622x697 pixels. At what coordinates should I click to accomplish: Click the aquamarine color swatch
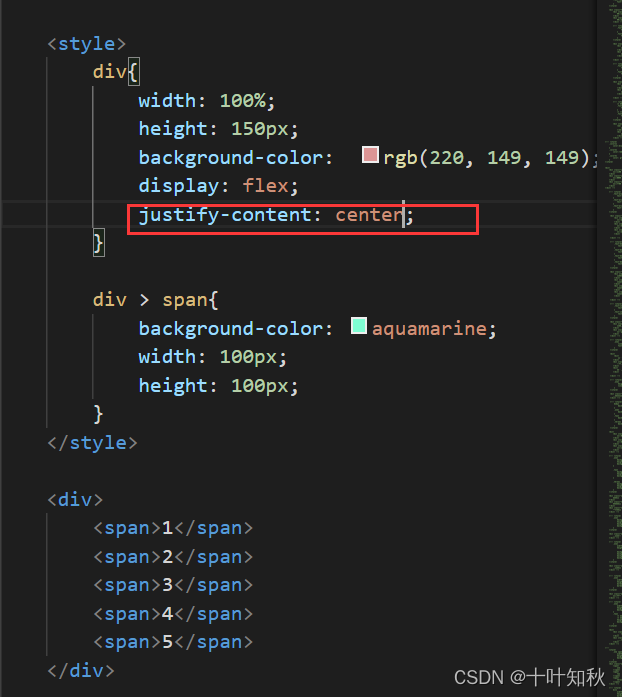[359, 325]
